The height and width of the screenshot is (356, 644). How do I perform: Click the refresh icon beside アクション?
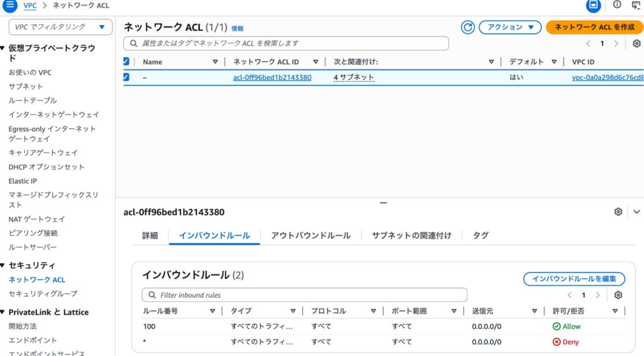coord(467,27)
